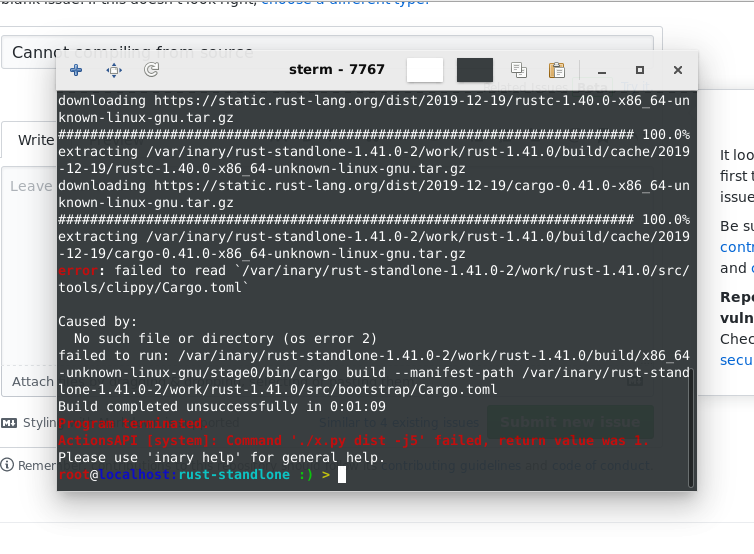Click the red 'error' word in terminal
The height and width of the screenshot is (554, 754).
pos(78,271)
